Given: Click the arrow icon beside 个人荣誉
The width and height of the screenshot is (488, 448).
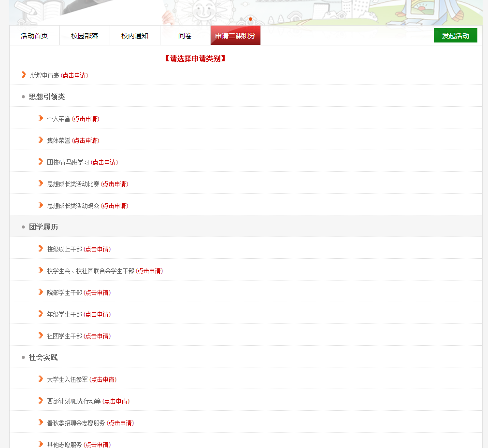Looking at the screenshot, I should [x=41, y=118].
